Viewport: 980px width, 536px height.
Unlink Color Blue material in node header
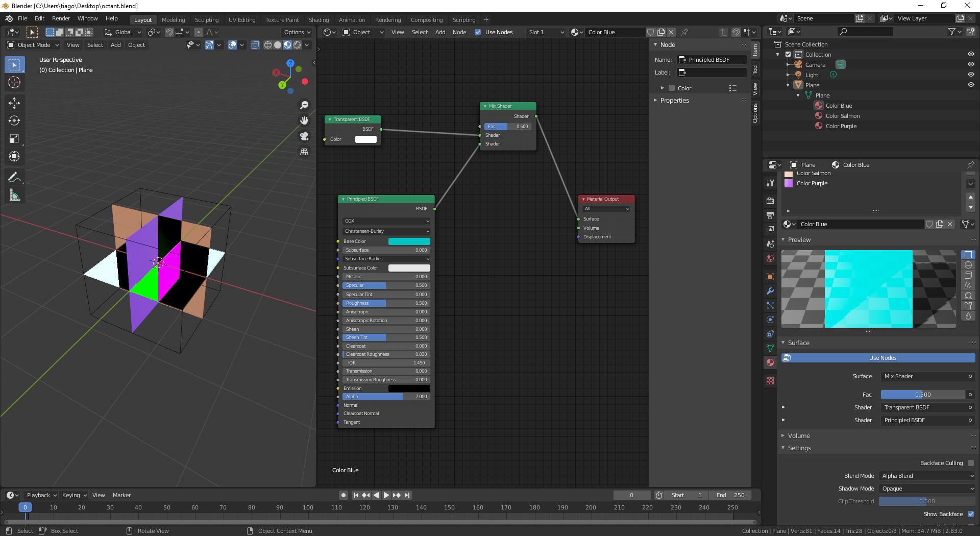[x=671, y=32]
